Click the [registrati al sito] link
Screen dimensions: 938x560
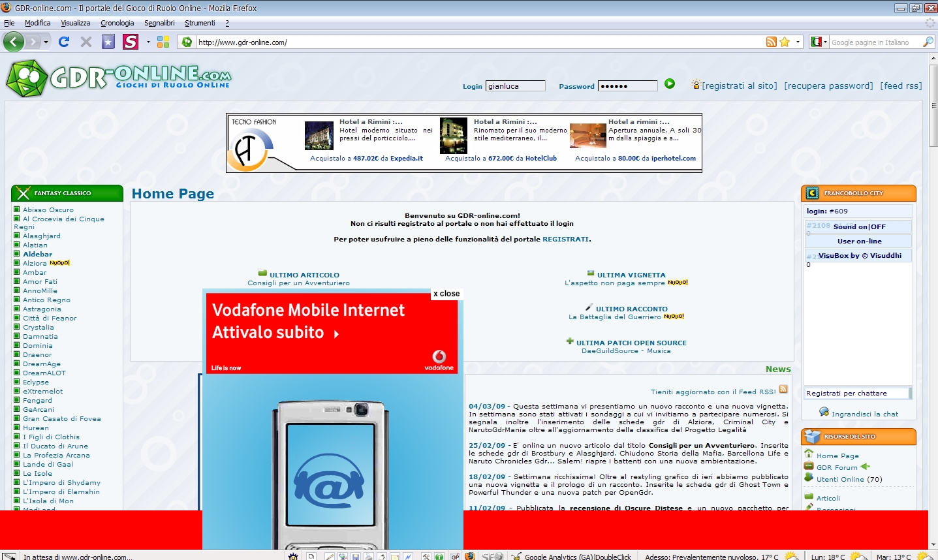[740, 86]
